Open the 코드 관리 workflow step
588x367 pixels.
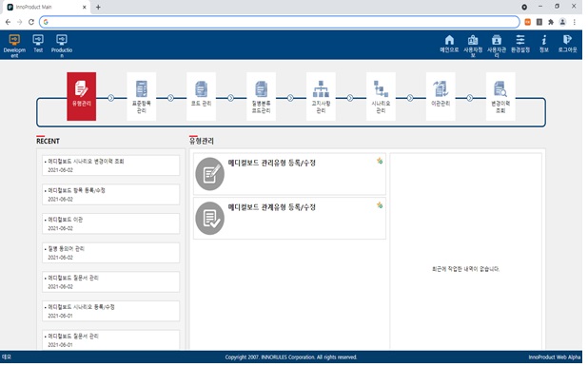tap(201, 96)
